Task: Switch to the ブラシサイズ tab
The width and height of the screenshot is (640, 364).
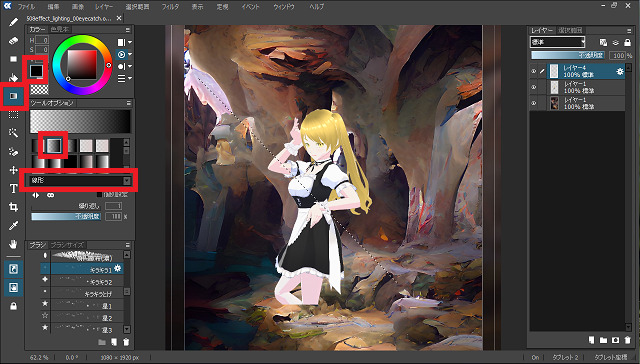Action: (67, 245)
